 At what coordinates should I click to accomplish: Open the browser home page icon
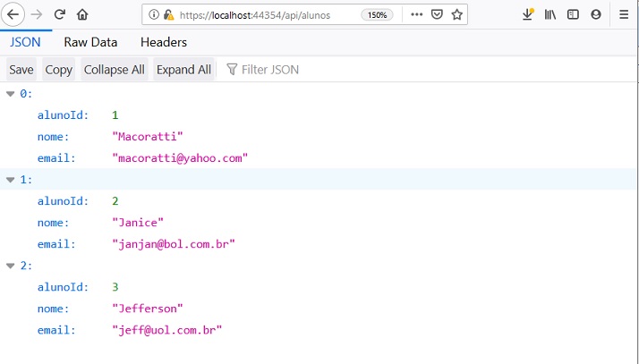click(x=82, y=14)
